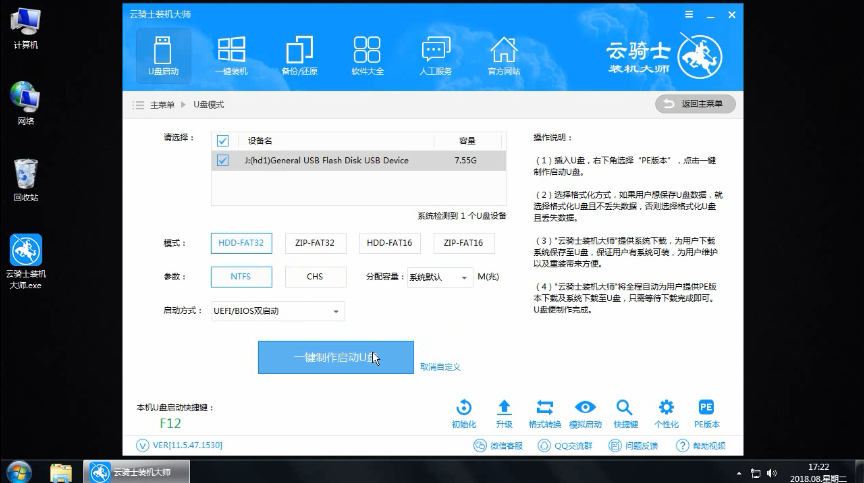Open the 官方网站 tab
Viewport: 864px width, 483px height.
coord(504,56)
